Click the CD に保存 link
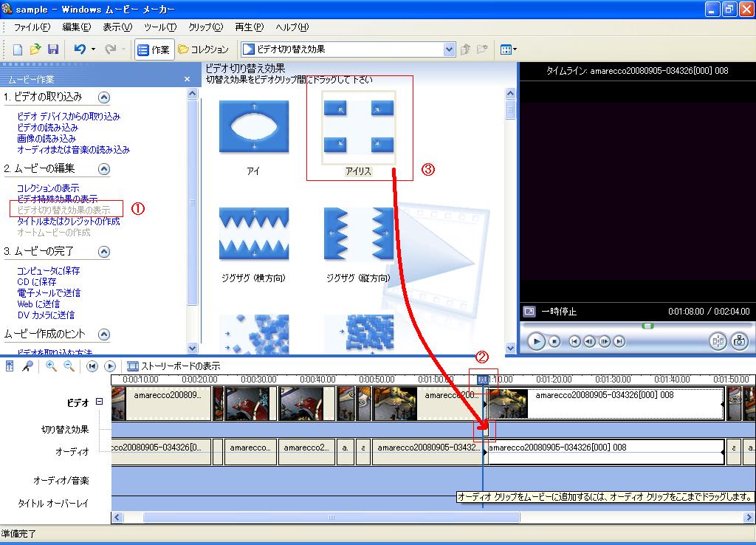The width and height of the screenshot is (756, 545). tap(37, 281)
